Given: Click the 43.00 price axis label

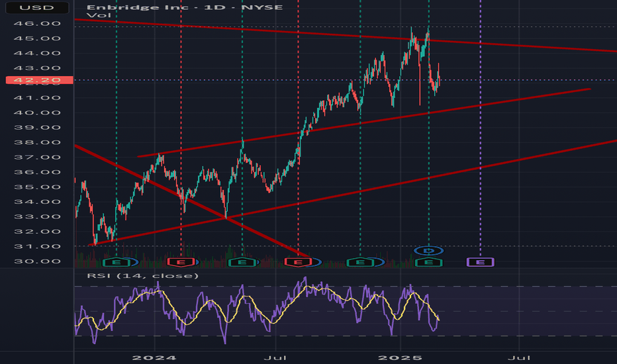Looking at the screenshot, I should point(37,68).
